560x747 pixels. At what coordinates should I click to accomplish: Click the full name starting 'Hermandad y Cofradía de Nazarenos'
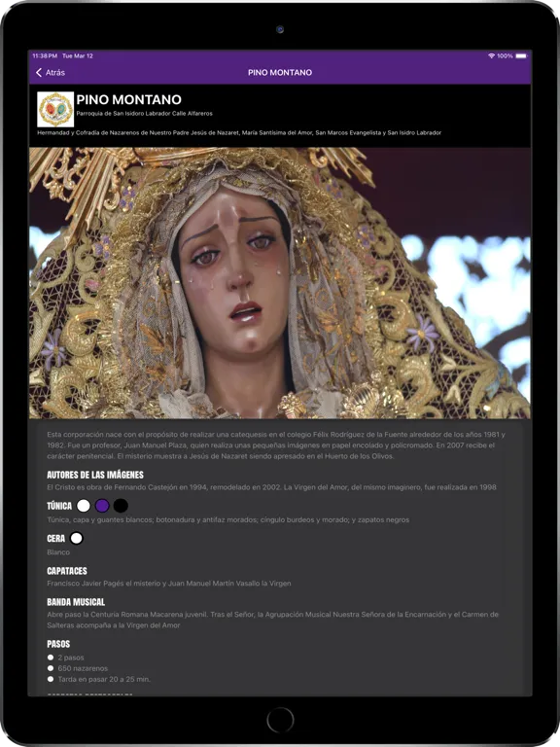point(239,133)
